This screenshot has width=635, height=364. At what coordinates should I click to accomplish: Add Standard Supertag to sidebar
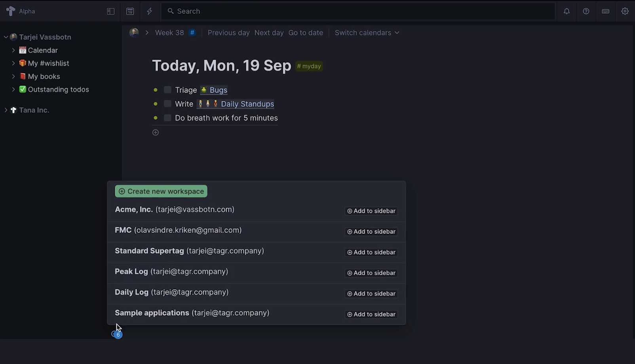[x=371, y=252]
